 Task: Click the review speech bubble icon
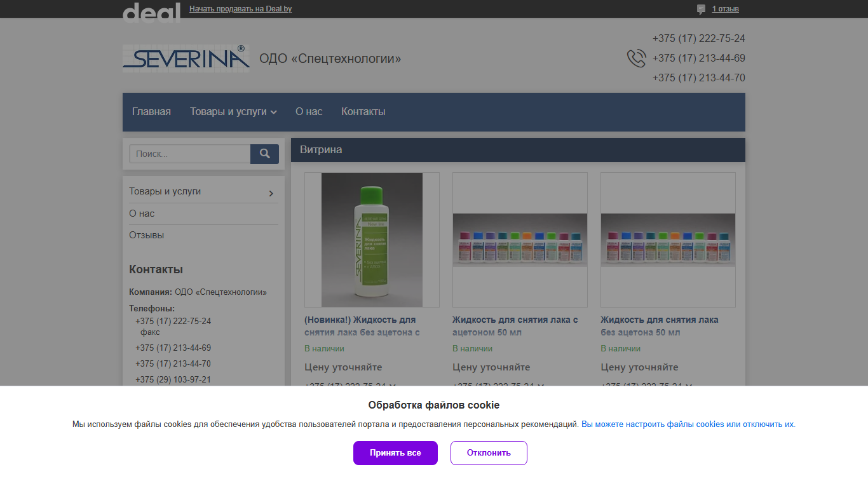coord(701,9)
